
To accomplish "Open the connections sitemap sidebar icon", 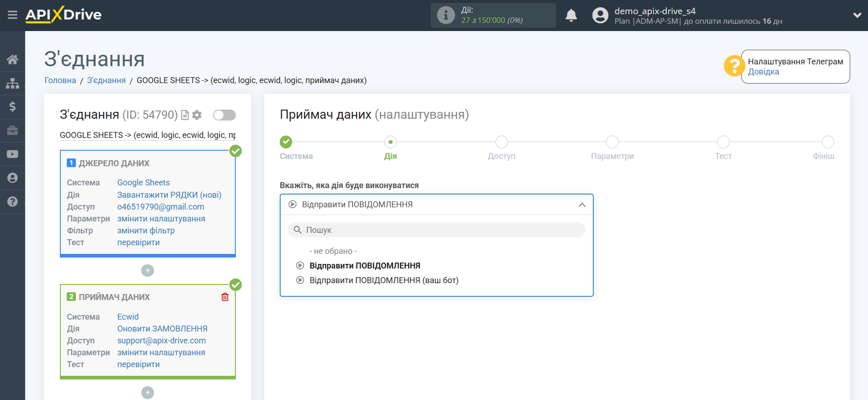I will (12, 83).
